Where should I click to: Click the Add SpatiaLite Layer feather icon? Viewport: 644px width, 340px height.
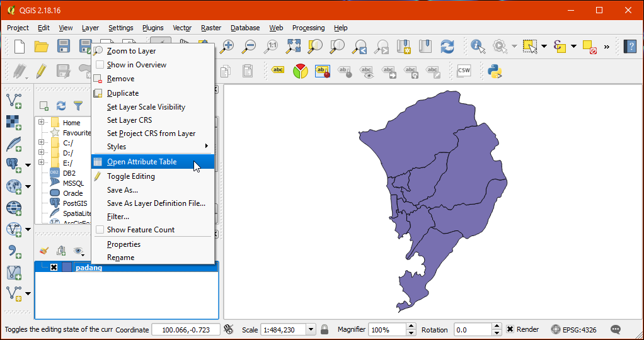click(14, 145)
